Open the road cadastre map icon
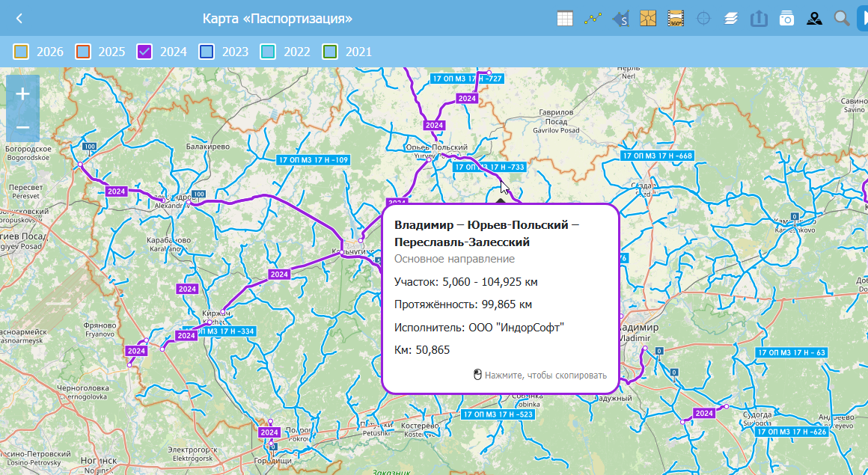 648,19
